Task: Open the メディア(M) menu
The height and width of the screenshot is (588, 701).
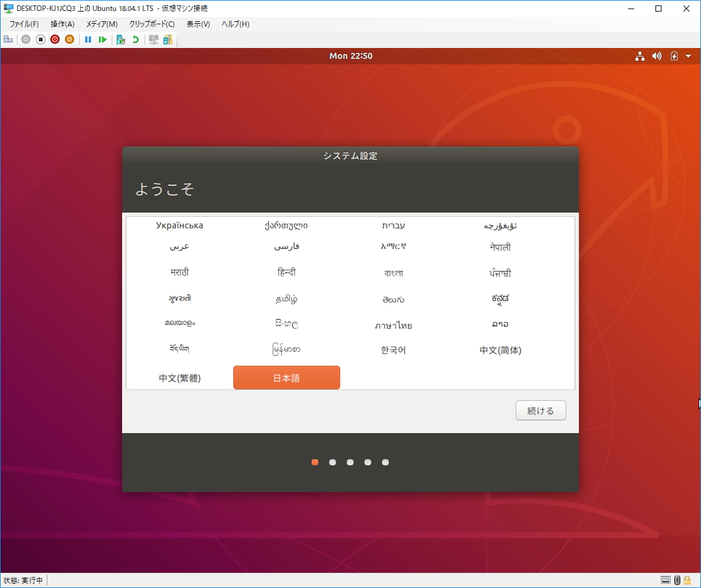Action: 101,24
